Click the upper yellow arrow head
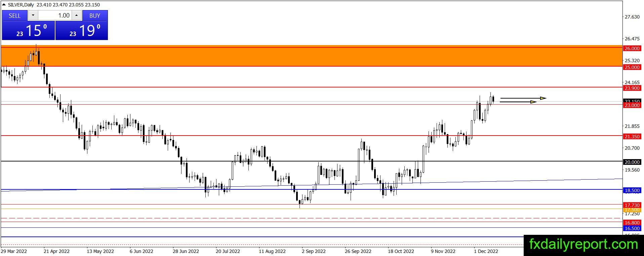 pyautogui.click(x=543, y=98)
